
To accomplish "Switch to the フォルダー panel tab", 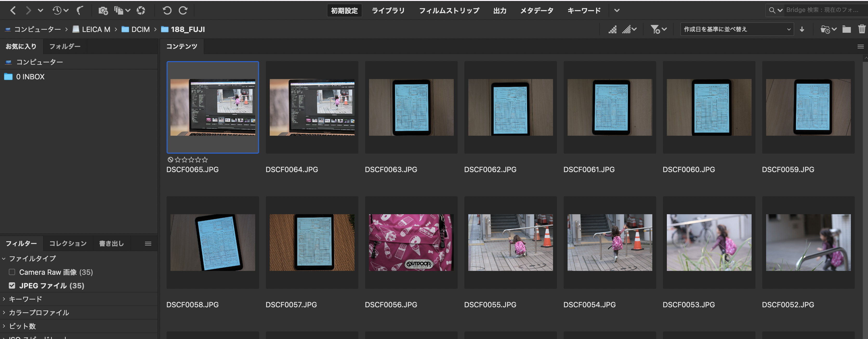I will point(65,47).
